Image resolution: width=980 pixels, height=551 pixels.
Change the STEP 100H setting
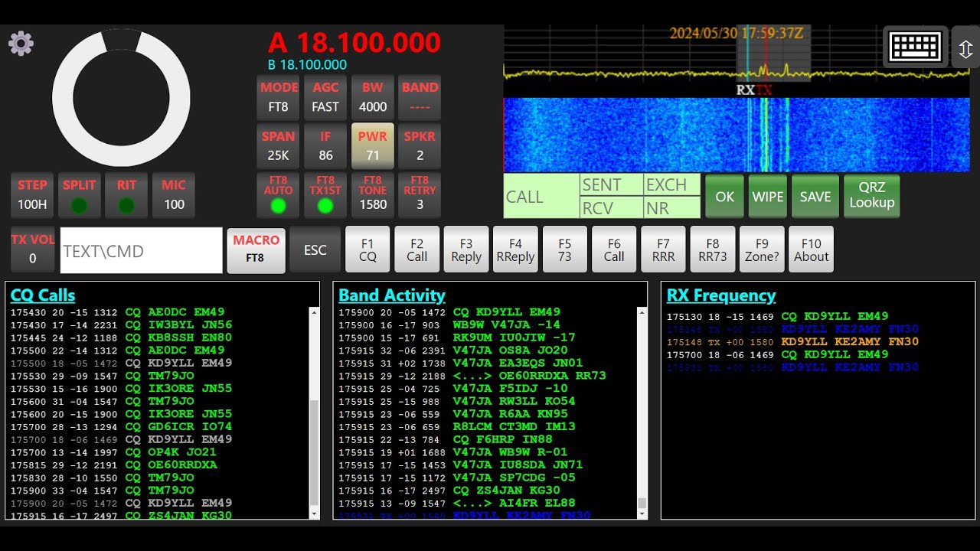pyautogui.click(x=32, y=196)
